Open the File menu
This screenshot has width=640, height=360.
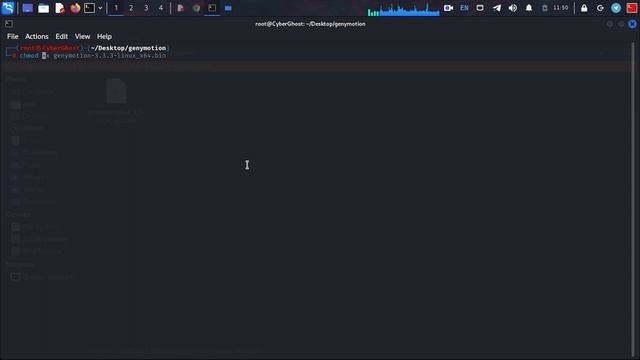[13, 36]
